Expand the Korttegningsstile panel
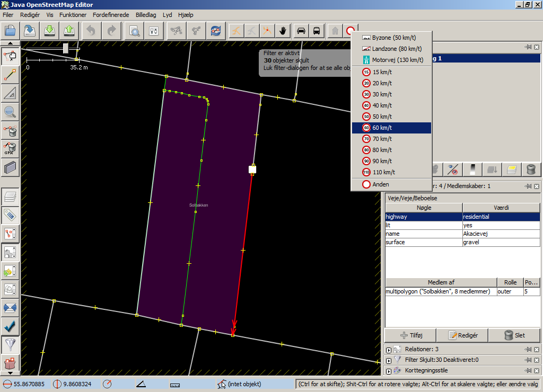 coord(389,371)
